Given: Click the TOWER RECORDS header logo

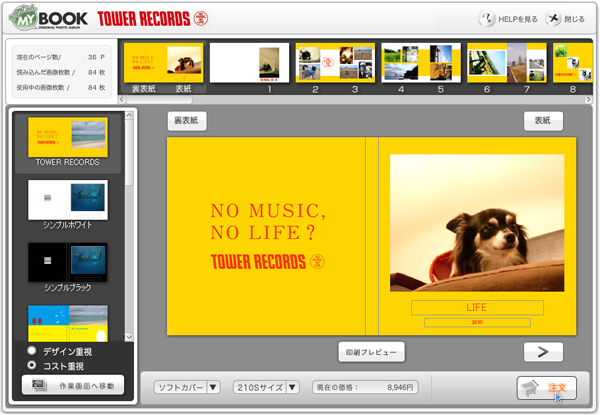Looking at the screenshot, I should click(152, 18).
